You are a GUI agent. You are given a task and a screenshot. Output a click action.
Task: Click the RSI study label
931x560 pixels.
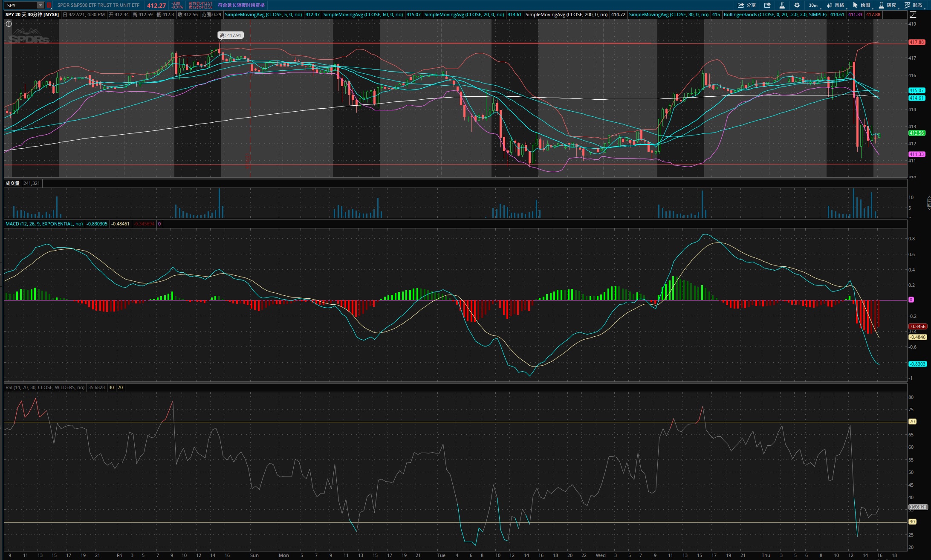[x=45, y=387]
